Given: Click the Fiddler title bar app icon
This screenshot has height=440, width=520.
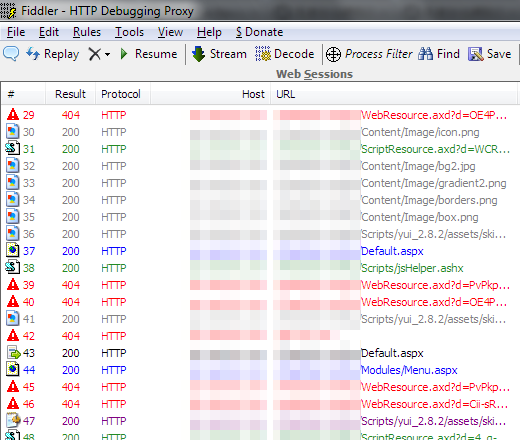Looking at the screenshot, I should (x=8, y=11).
